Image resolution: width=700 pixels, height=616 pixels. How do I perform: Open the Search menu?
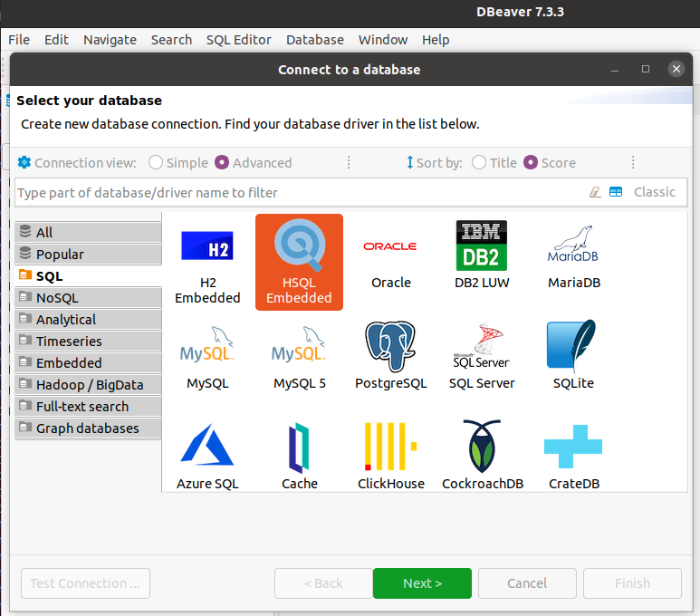coord(171,40)
